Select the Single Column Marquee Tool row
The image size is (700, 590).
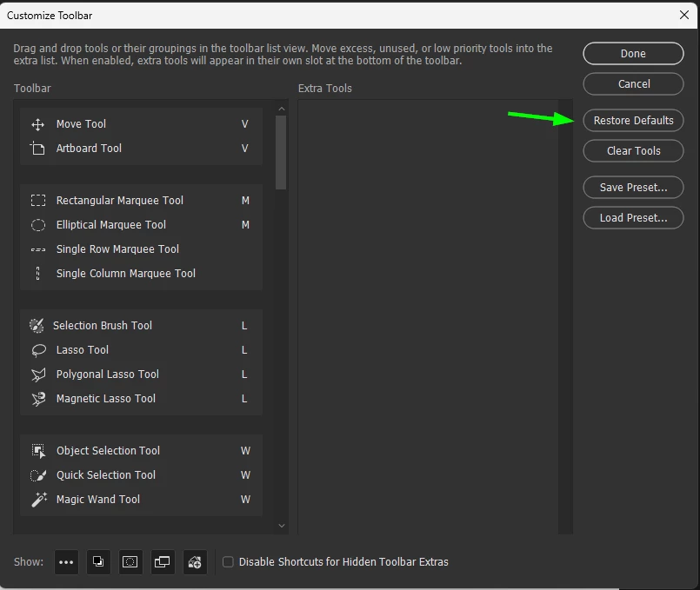coord(141,274)
